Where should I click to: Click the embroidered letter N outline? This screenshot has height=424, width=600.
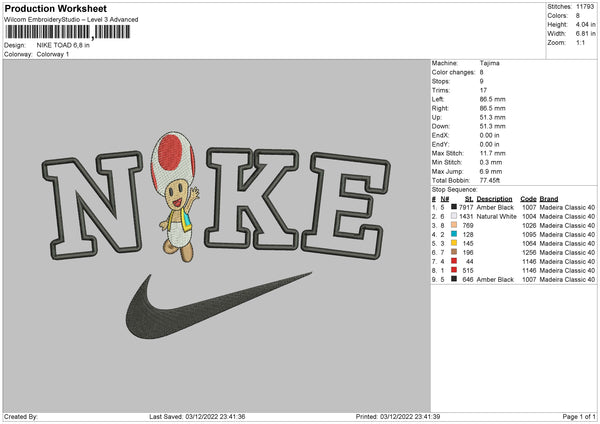click(x=92, y=205)
